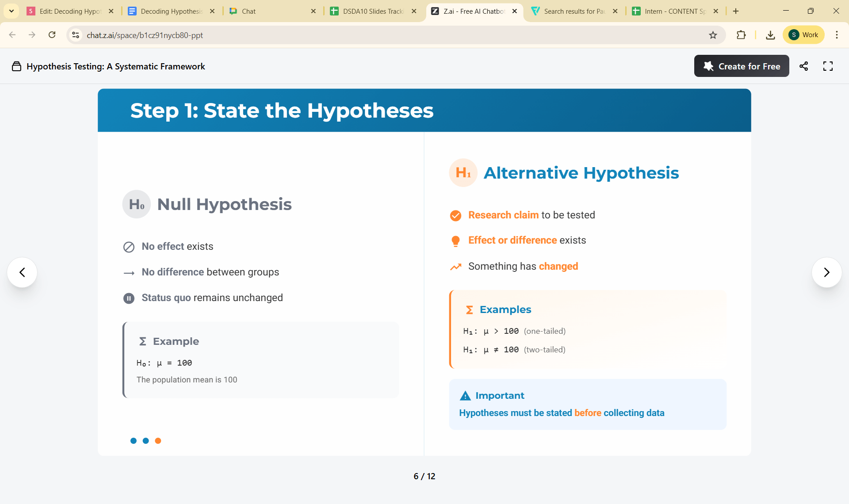Viewport: 849px width, 504px height.
Task: Click the Create for Free button
Action: click(741, 66)
